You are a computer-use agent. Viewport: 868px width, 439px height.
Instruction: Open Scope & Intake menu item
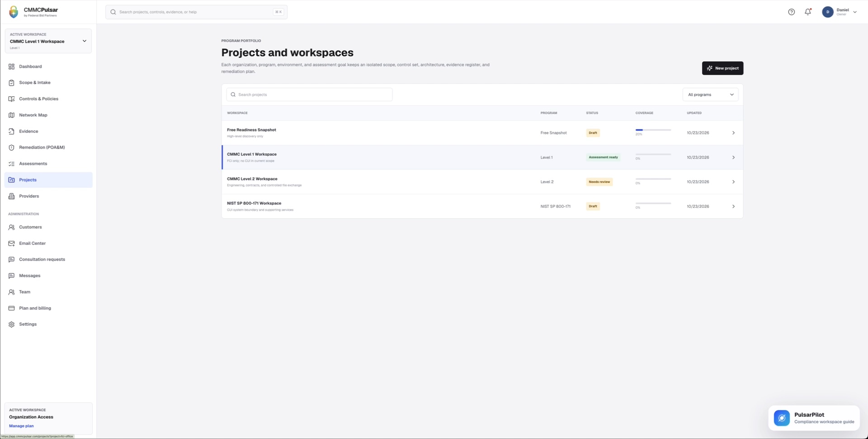coord(48,83)
